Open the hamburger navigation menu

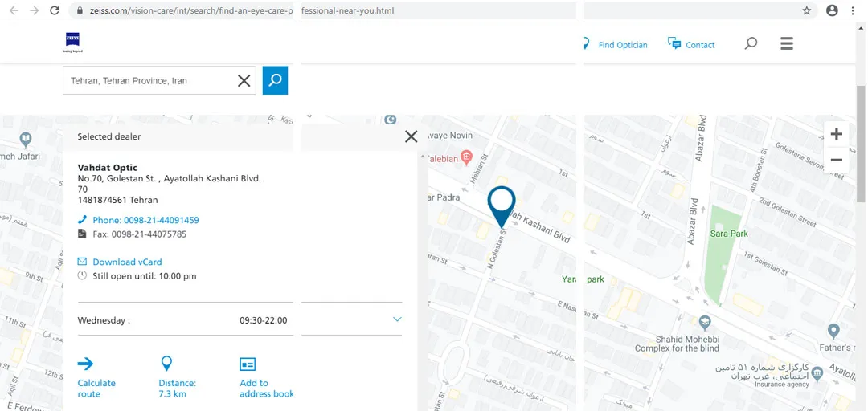point(787,44)
